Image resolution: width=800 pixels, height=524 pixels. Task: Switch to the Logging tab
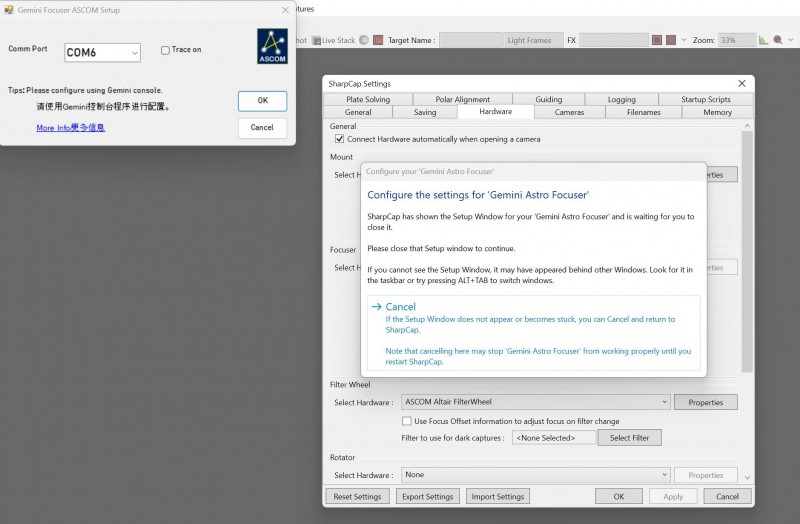621,99
